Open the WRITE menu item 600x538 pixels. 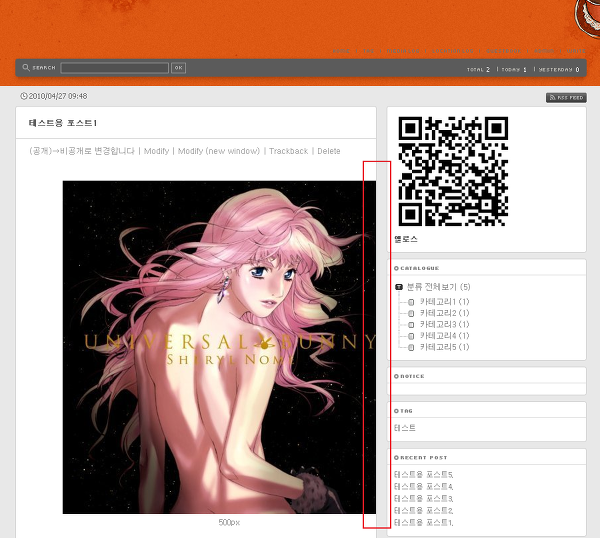click(576, 51)
